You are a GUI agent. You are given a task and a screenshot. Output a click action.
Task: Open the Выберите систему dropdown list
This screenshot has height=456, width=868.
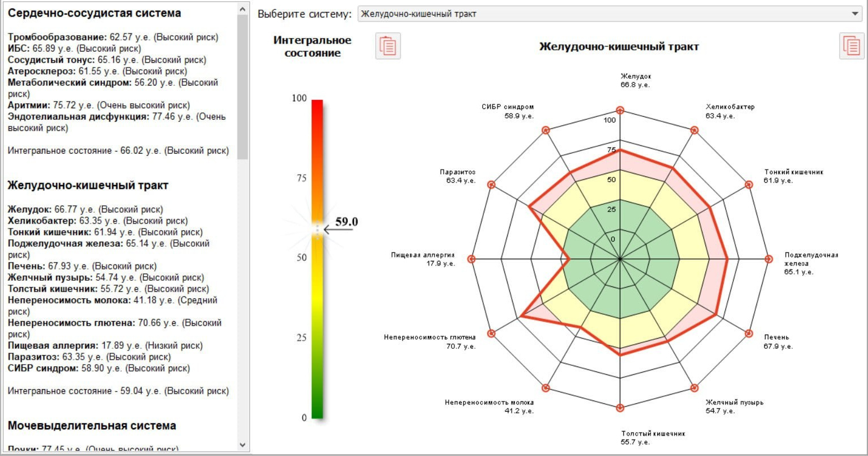(x=610, y=14)
